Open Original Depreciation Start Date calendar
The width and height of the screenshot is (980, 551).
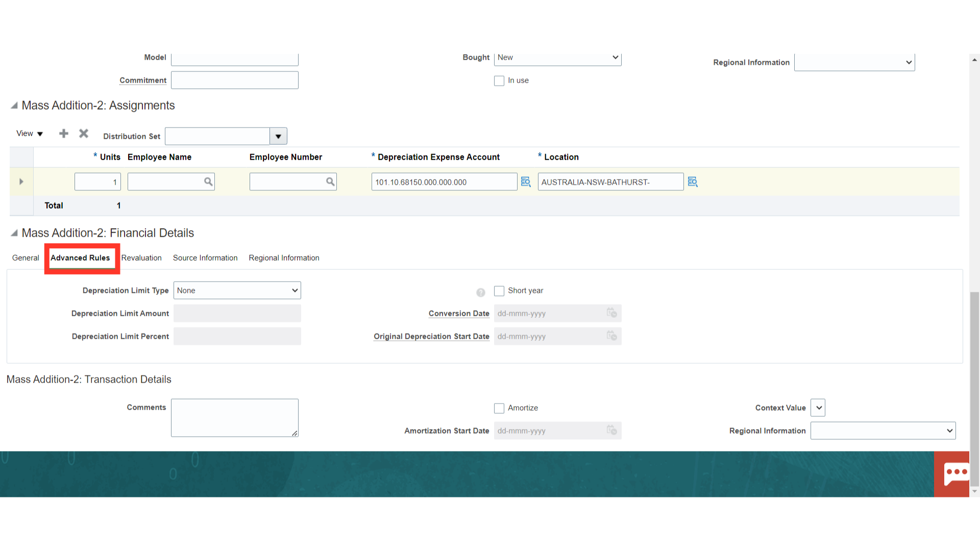point(611,336)
